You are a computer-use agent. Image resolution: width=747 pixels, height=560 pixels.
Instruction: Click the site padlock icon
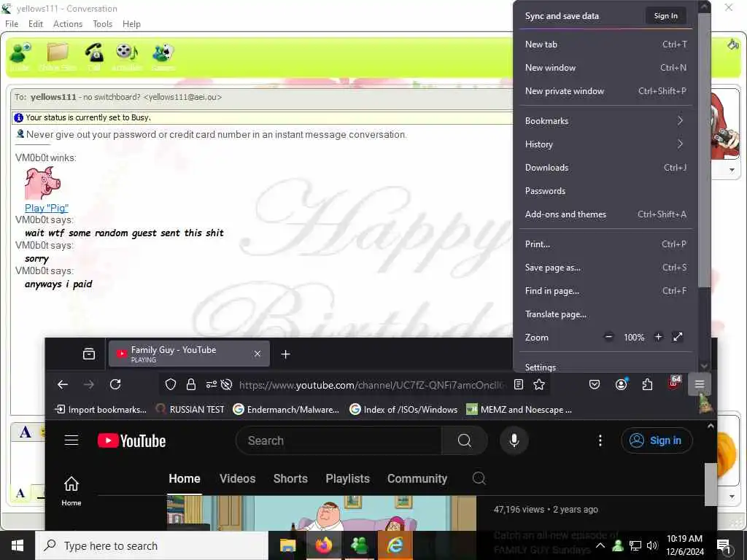point(191,384)
